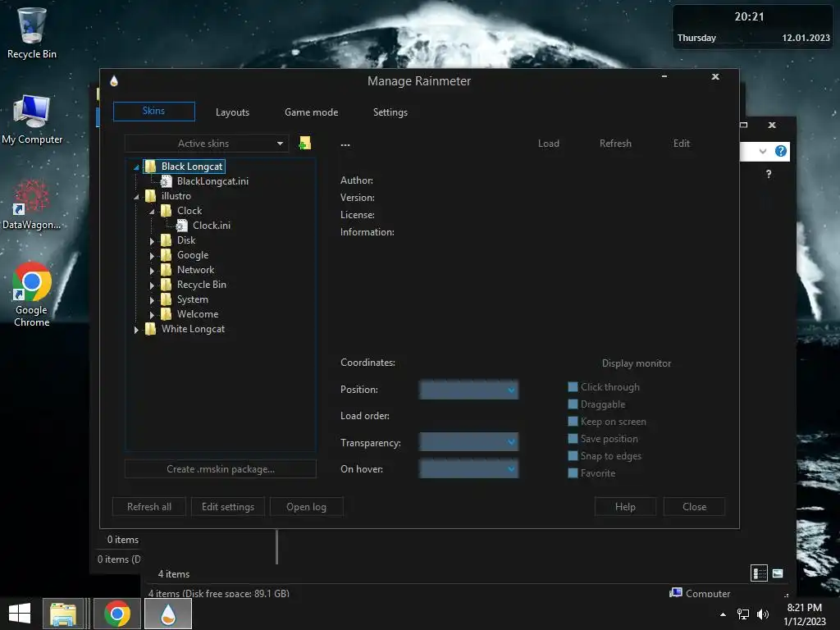Image resolution: width=840 pixels, height=630 pixels.
Task: Open the network tray icon
Action: pyautogui.click(x=743, y=614)
